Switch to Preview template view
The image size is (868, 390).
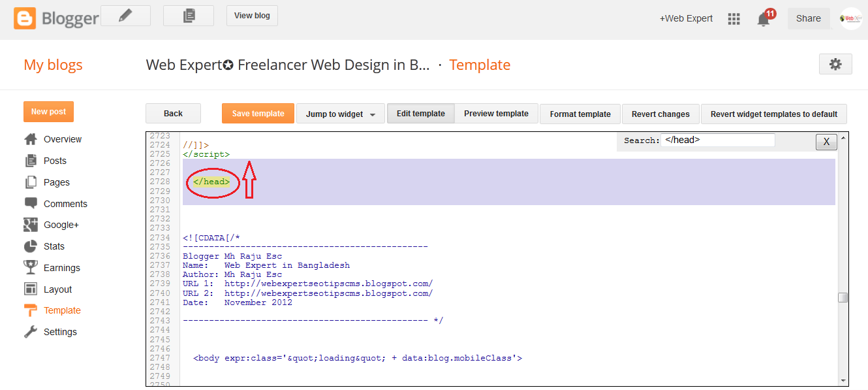[496, 114]
